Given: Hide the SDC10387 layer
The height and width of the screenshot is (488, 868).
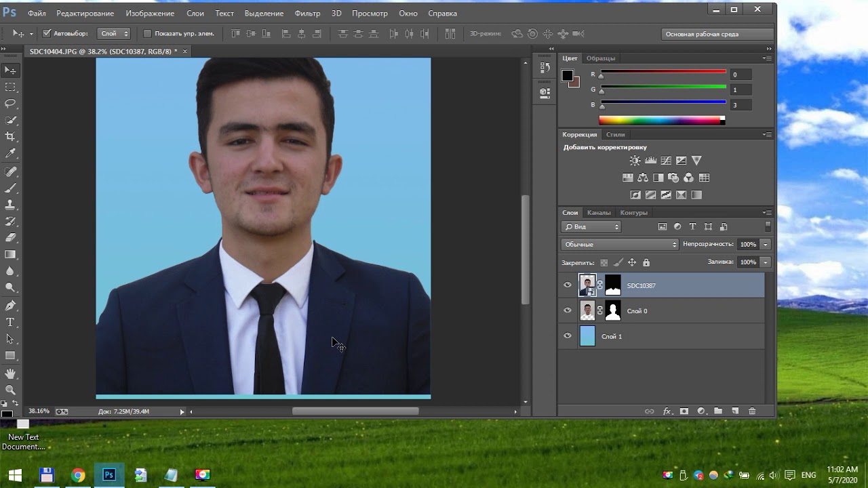Looking at the screenshot, I should pos(568,285).
